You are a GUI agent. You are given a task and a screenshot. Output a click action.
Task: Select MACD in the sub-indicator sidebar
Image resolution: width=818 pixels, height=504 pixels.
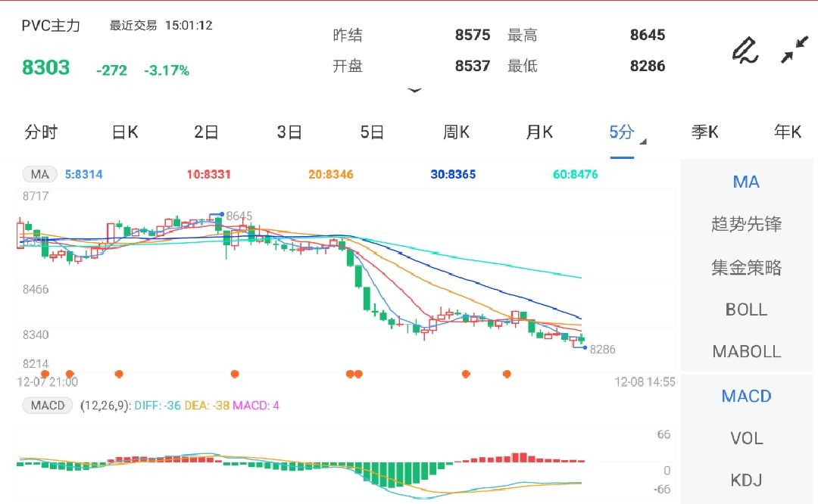click(x=746, y=396)
